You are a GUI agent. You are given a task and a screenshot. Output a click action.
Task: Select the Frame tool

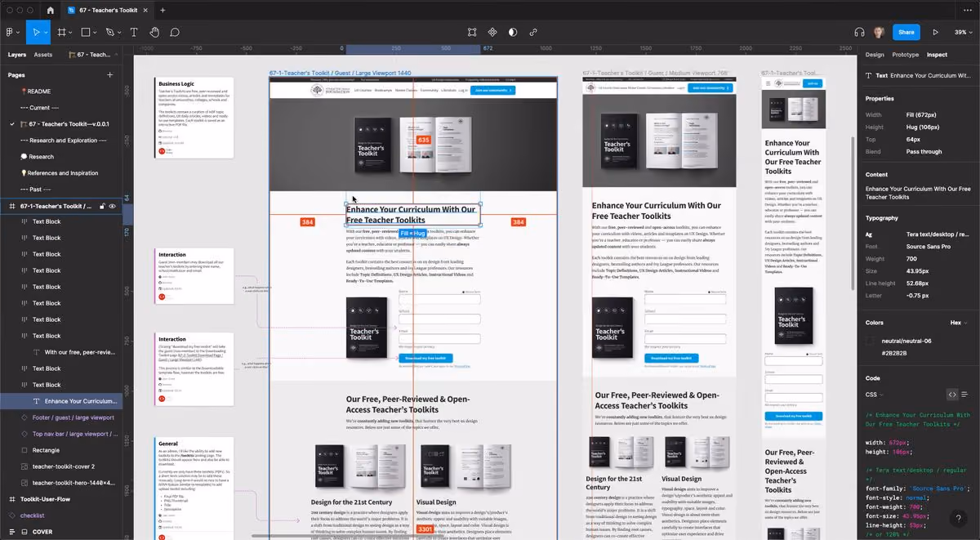tap(61, 32)
